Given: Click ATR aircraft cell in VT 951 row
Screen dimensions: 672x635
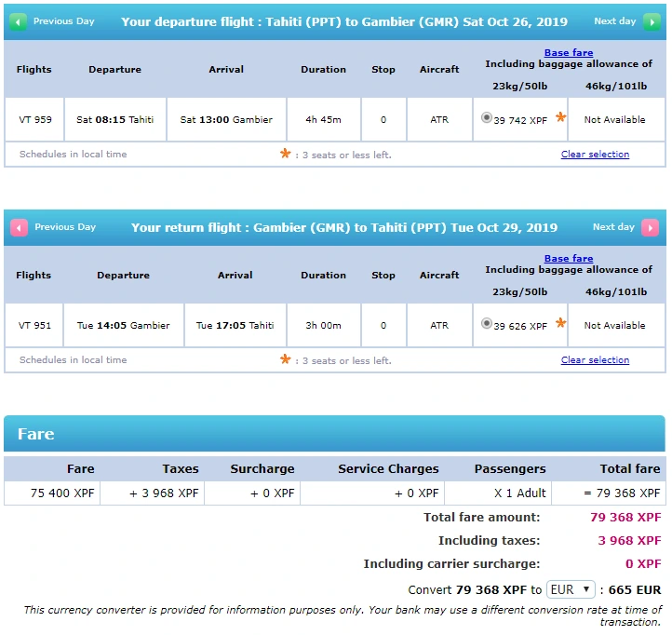Looking at the screenshot, I should 439,326.
